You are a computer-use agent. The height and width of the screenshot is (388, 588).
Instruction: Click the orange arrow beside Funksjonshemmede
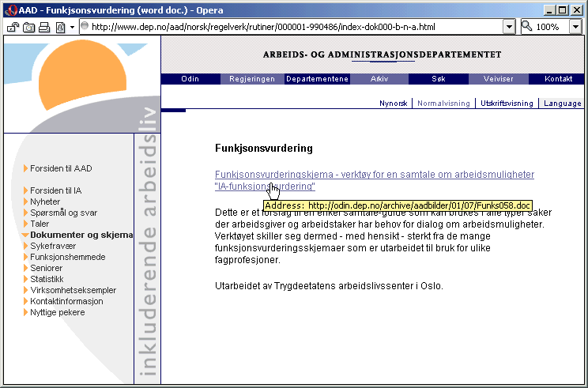[x=25, y=257]
